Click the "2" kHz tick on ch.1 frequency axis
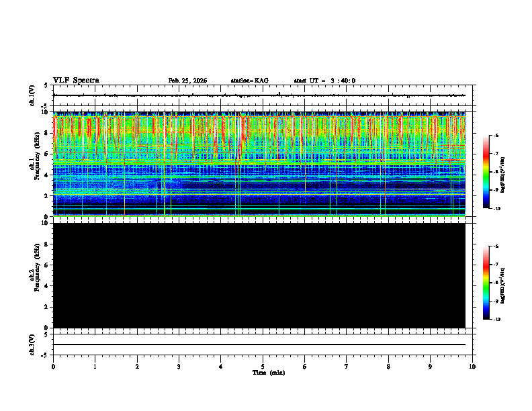Screen dimensions: 532x411 point(47,196)
